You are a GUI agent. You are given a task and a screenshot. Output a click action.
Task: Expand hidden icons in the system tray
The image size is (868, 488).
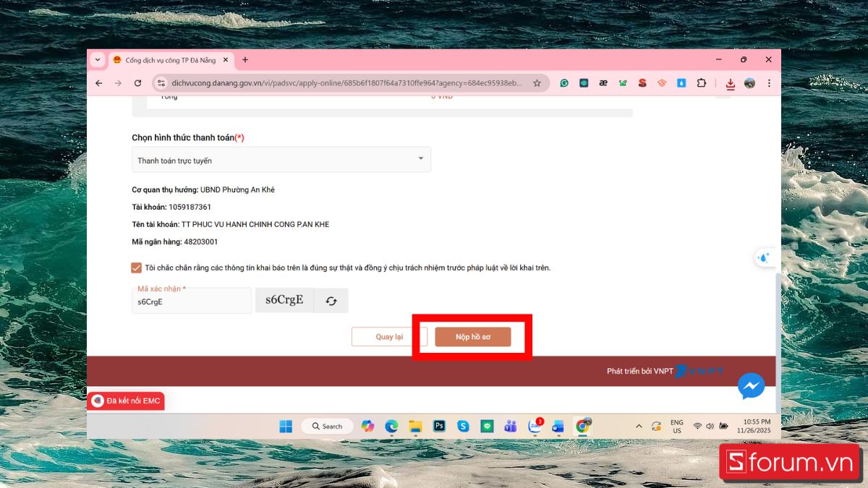[x=639, y=426]
